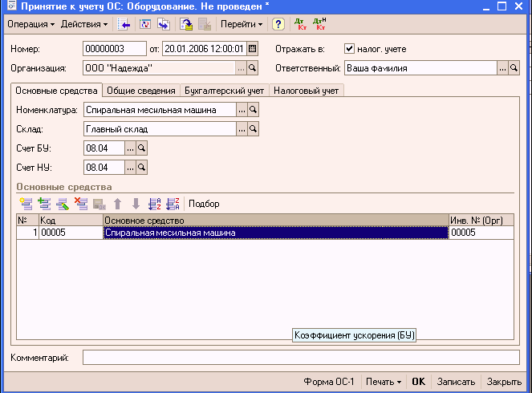Click the Подбор button
The image size is (532, 393).
point(205,204)
